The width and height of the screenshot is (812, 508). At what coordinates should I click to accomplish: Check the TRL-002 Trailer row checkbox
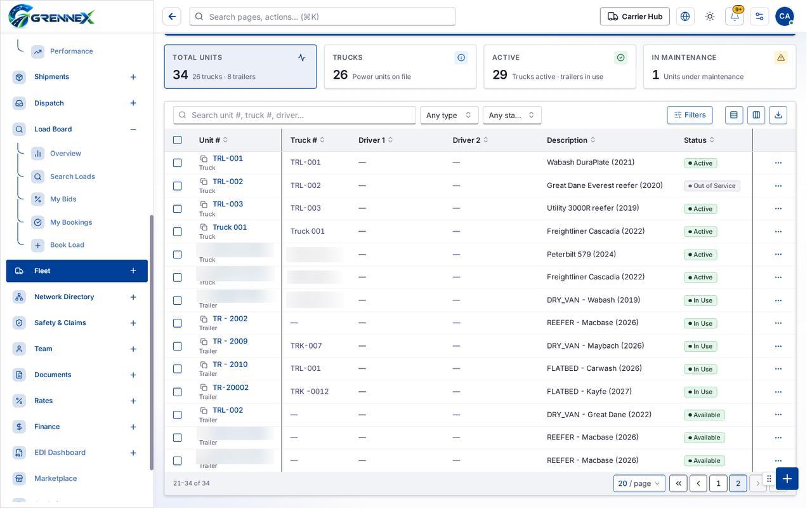pos(178,415)
